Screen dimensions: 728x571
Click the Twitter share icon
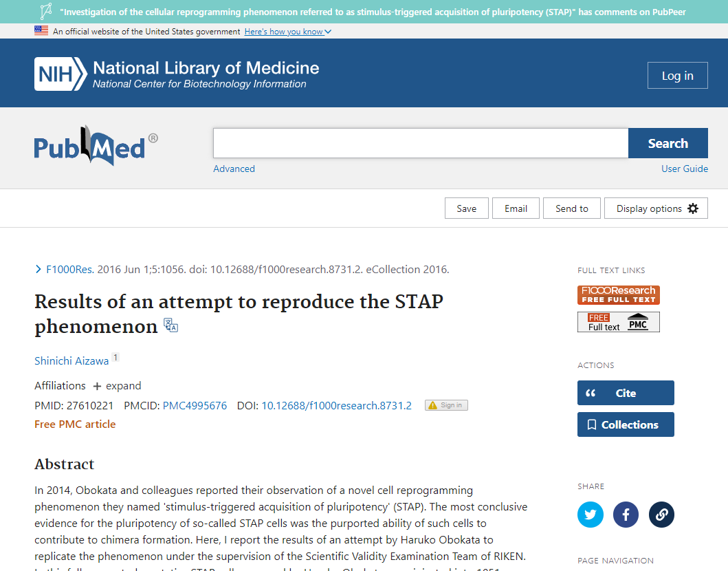point(590,515)
